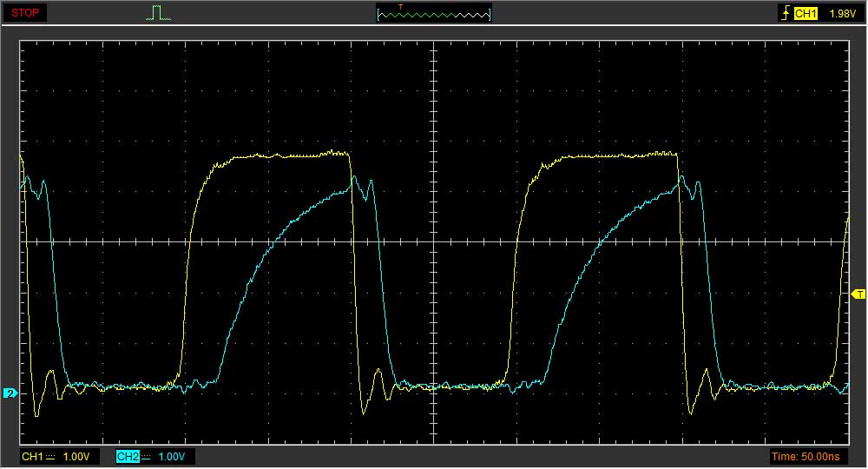This screenshot has width=868, height=469.
Task: Click the Time 50.00ns timebase readout
Action: [x=806, y=457]
